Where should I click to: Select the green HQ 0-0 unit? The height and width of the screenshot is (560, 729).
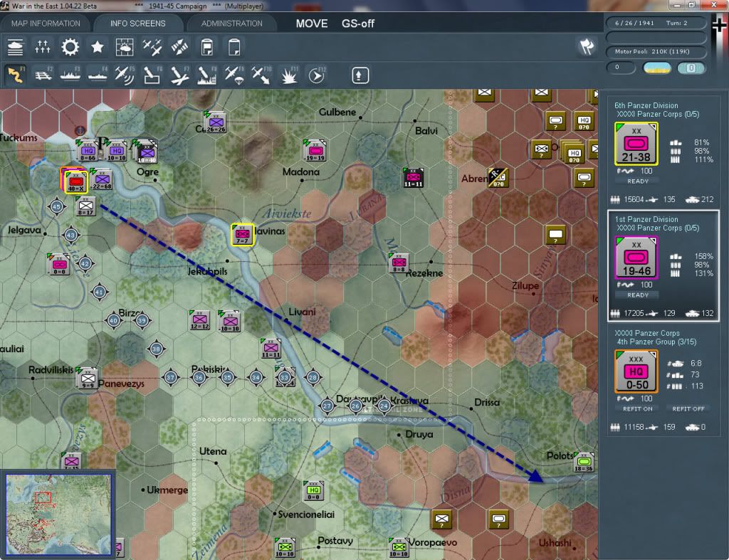pos(313,491)
